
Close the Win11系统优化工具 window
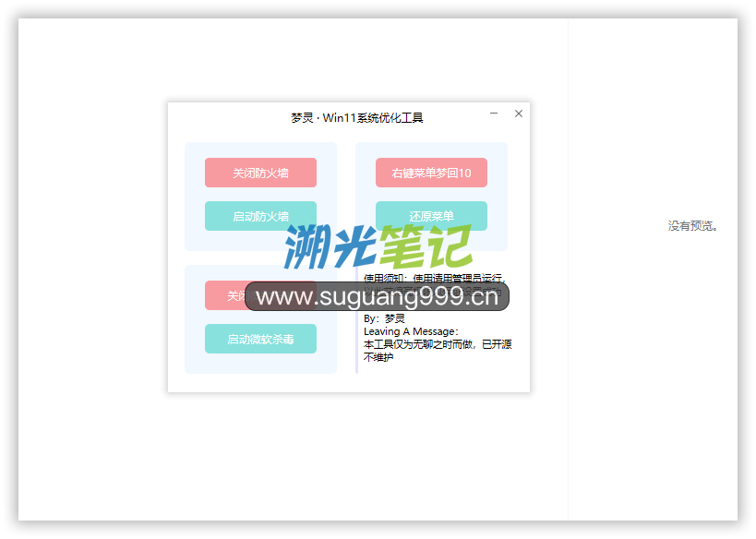(x=518, y=114)
